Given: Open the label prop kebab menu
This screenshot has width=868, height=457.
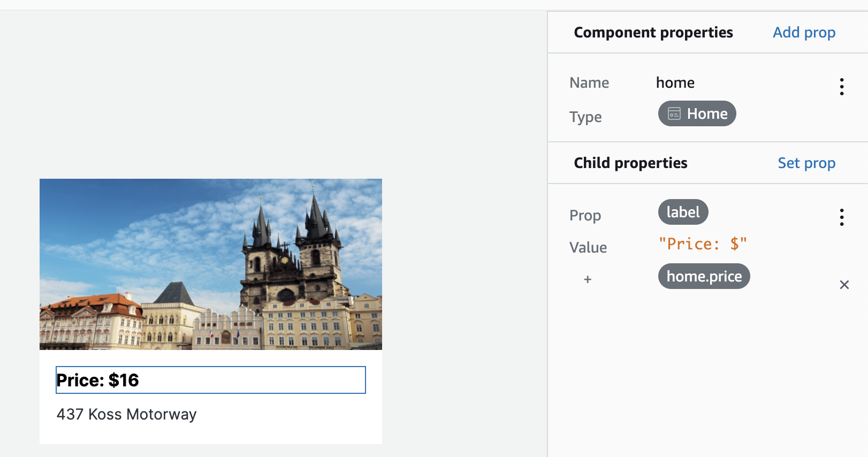Looking at the screenshot, I should (x=842, y=217).
